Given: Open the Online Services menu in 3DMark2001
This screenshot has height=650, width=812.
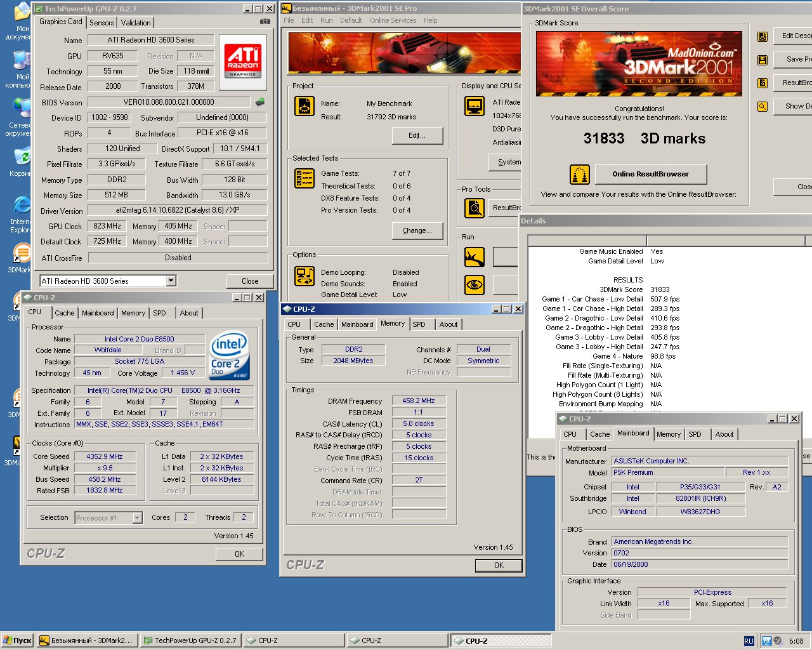Looking at the screenshot, I should (x=393, y=20).
